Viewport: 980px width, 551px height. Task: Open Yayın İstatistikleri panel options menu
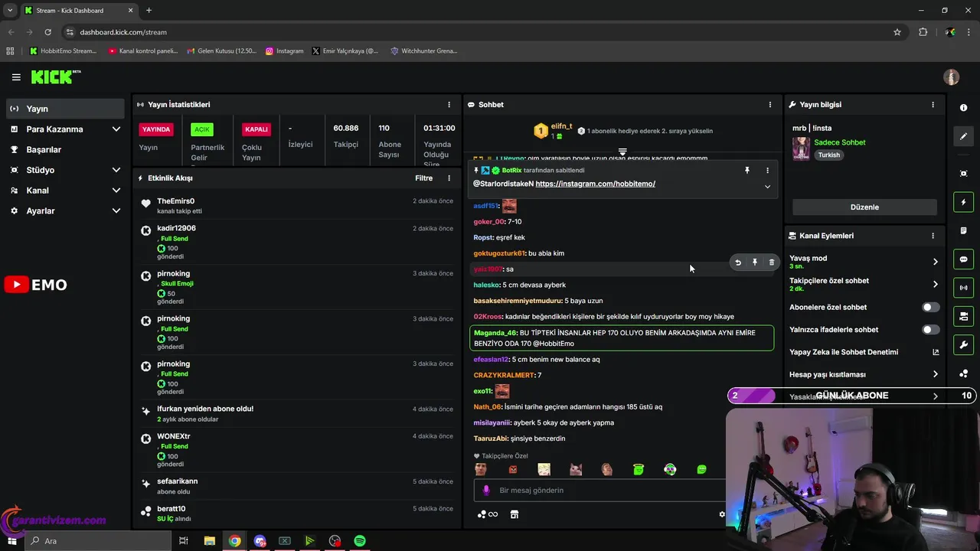pyautogui.click(x=449, y=105)
